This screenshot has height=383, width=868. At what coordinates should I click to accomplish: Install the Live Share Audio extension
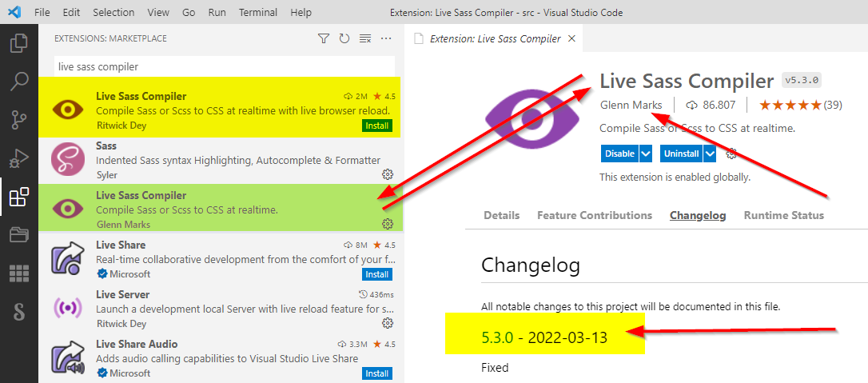pos(377,373)
